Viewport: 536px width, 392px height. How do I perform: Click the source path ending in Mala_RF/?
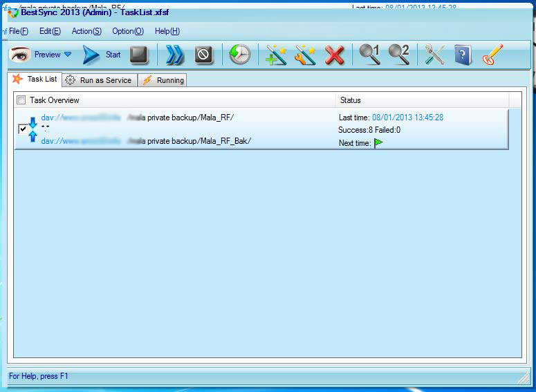pyautogui.click(x=138, y=118)
